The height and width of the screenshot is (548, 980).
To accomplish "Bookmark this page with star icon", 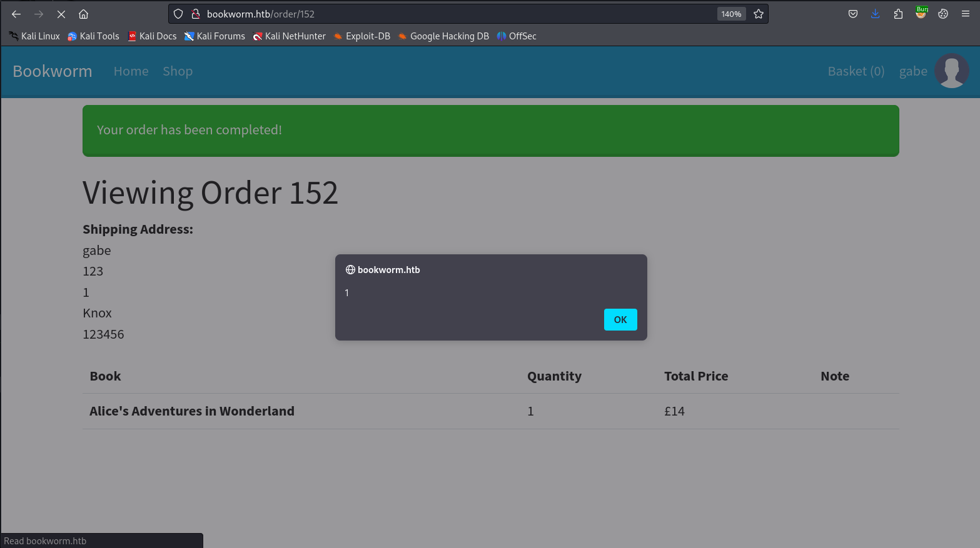I will [x=758, y=14].
